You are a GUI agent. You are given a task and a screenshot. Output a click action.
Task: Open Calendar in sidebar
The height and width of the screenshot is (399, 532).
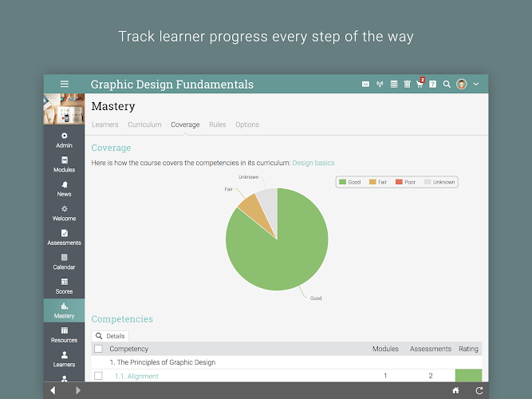[x=64, y=262]
